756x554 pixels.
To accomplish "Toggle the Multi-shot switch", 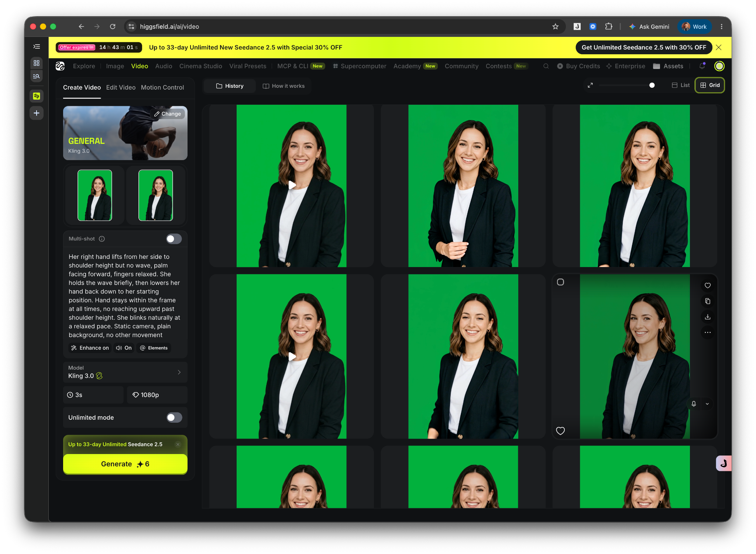I will tap(174, 239).
